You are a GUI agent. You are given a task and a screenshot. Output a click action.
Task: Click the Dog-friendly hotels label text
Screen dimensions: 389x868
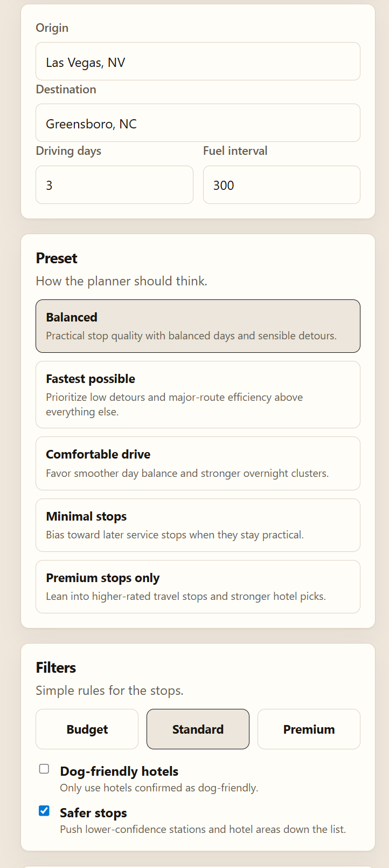(119, 771)
